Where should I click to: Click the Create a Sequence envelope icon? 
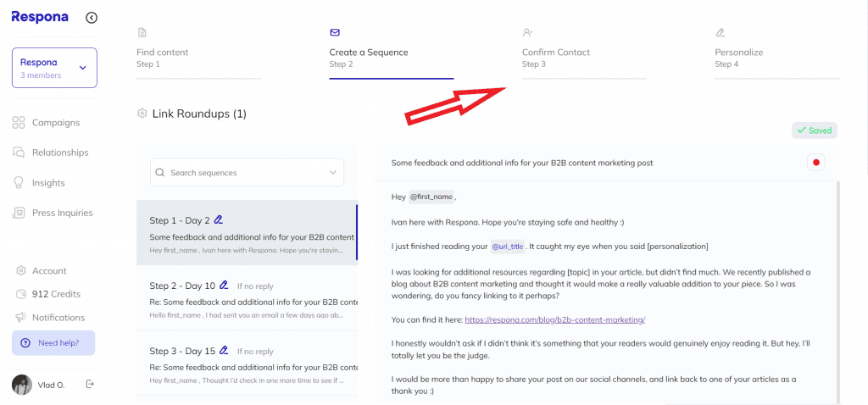click(334, 33)
